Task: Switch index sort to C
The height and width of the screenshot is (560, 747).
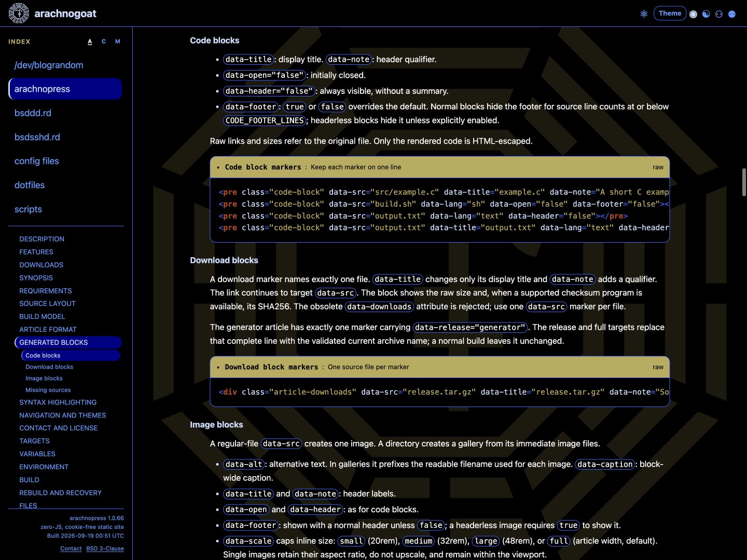Action: (104, 41)
